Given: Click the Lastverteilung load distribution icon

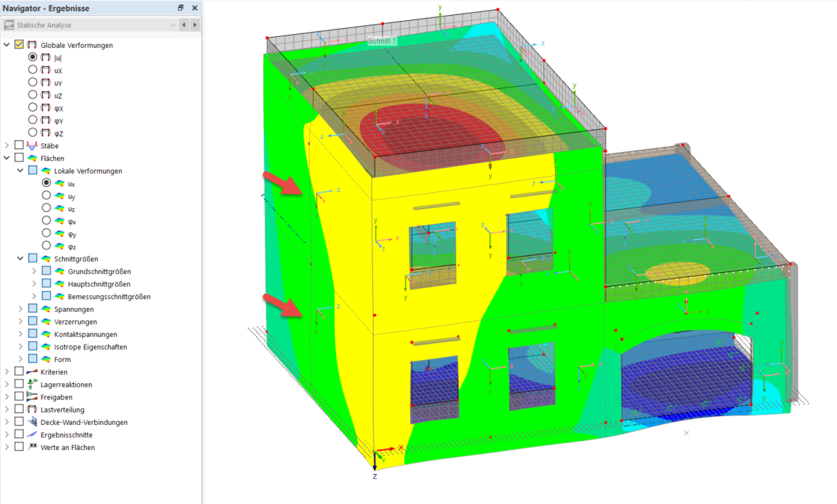Looking at the screenshot, I should click(31, 409).
